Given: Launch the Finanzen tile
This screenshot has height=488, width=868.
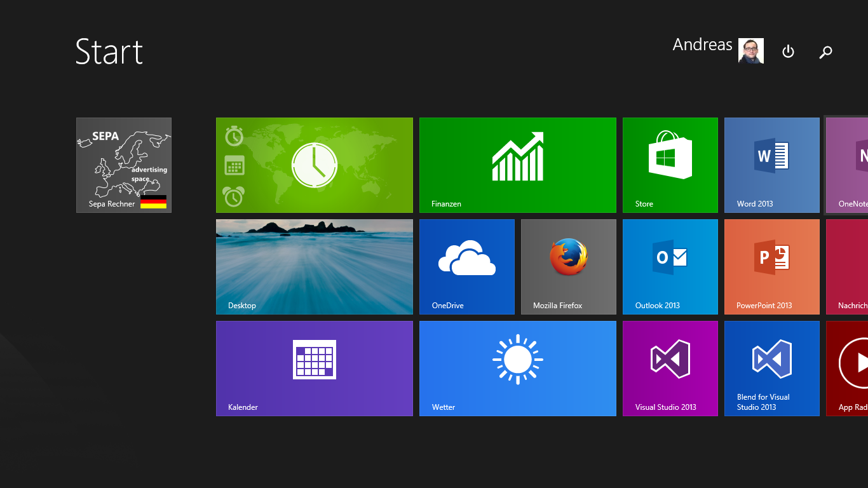Looking at the screenshot, I should (x=518, y=165).
